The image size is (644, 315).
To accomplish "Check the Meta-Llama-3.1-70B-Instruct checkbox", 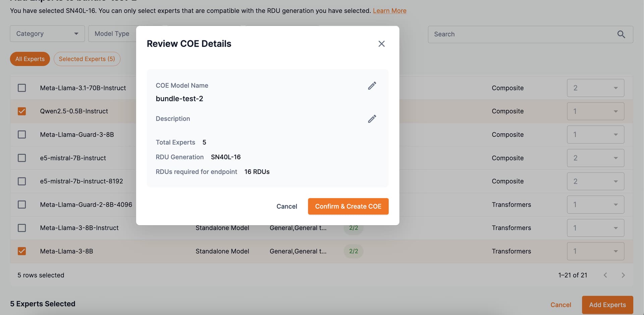I will click(22, 88).
